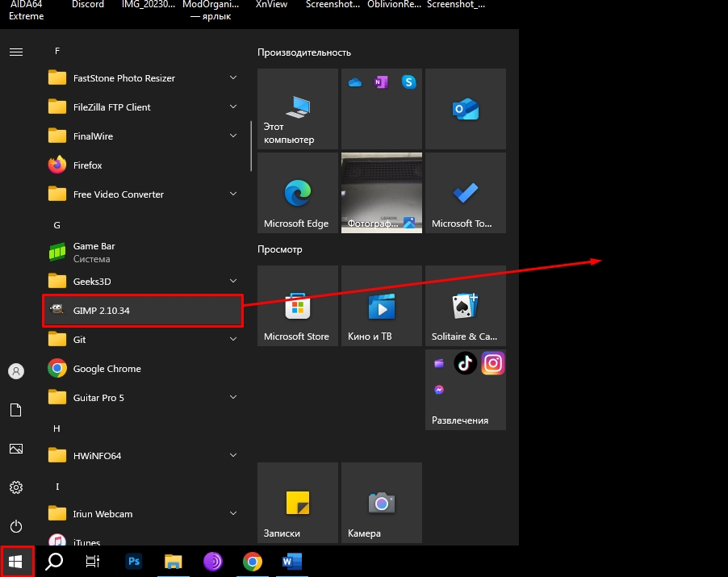Screen dimensions: 728x577
Task: Click the letter I section header
Action: [x=57, y=487]
